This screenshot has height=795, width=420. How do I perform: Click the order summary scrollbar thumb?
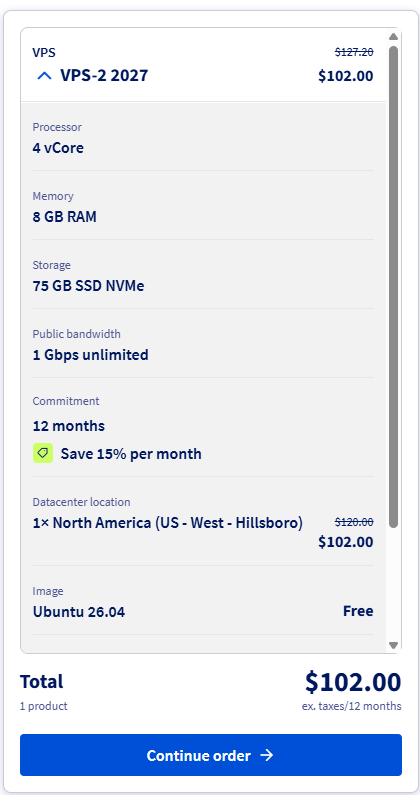pyautogui.click(x=393, y=287)
